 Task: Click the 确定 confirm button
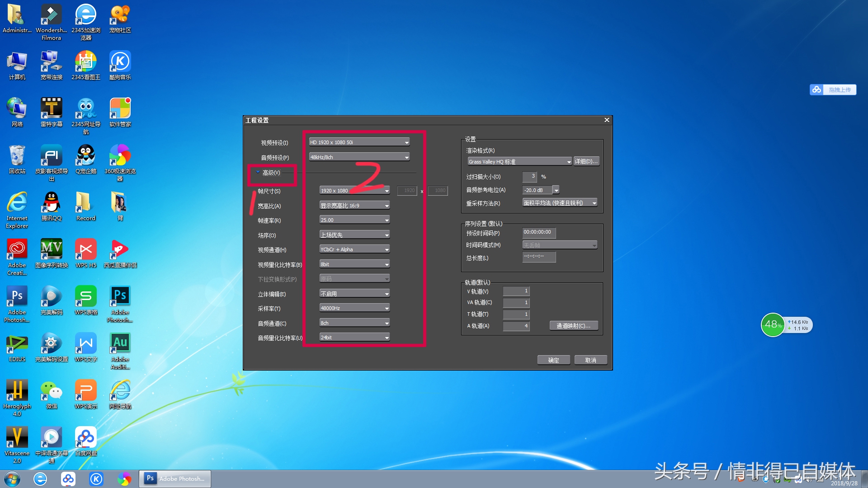553,360
